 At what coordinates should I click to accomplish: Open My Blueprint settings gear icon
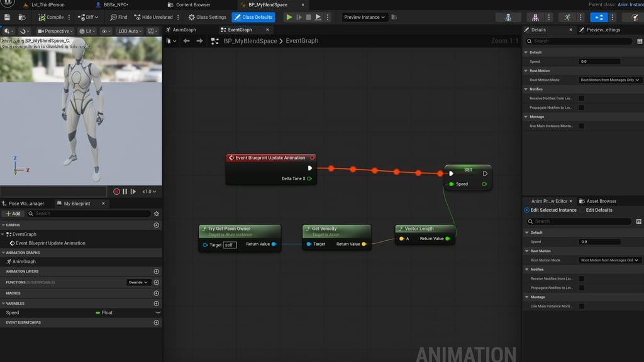tap(157, 214)
